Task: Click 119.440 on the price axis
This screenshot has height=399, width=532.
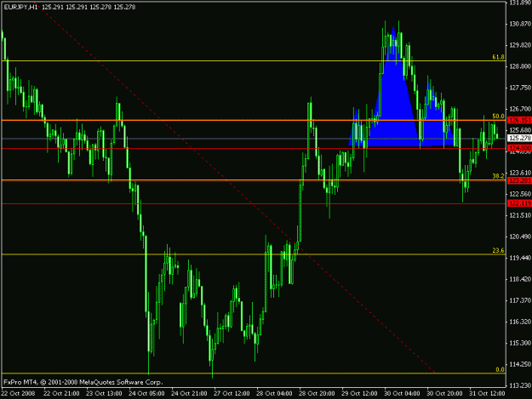Action: pyautogui.click(x=520, y=258)
